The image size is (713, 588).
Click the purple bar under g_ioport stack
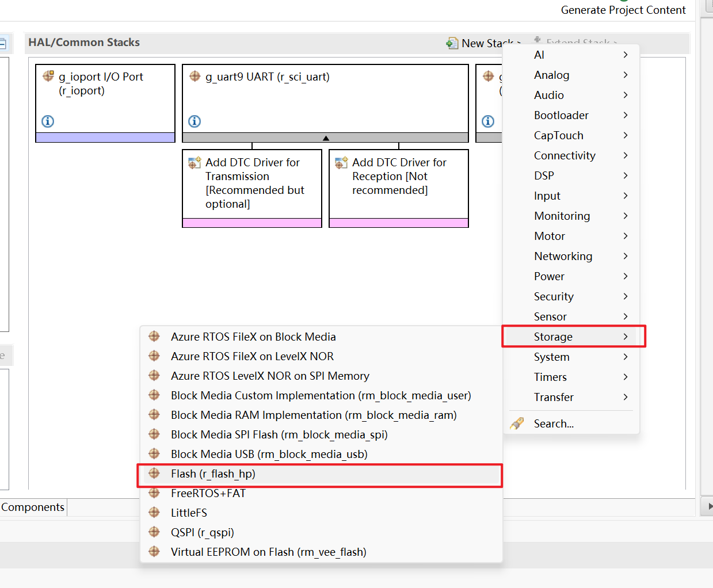pyautogui.click(x=105, y=138)
